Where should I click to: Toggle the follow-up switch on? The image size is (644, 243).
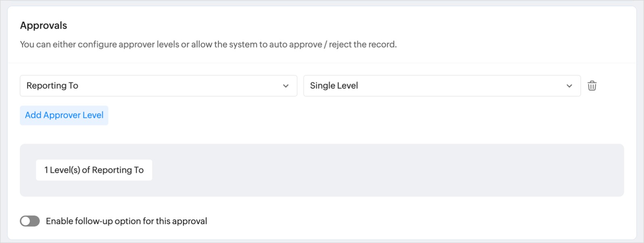tap(30, 221)
